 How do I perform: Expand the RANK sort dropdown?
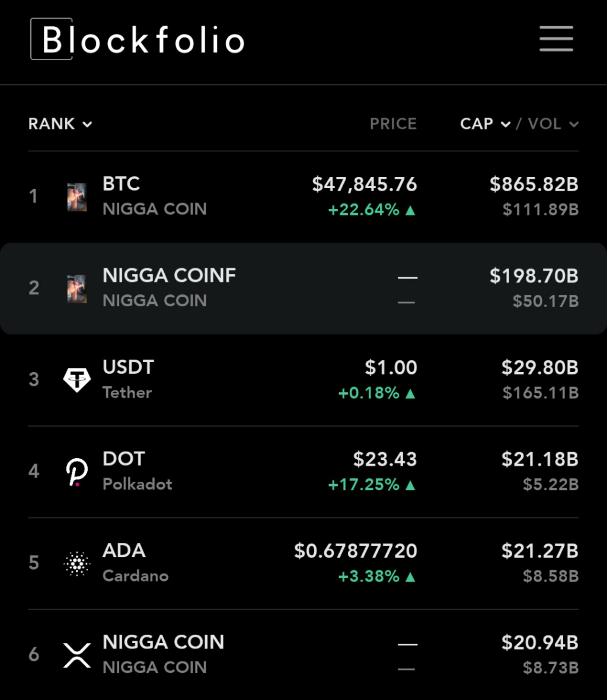point(60,124)
